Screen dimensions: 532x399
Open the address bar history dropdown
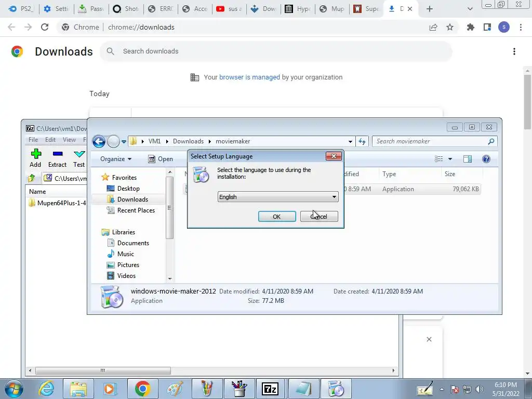click(x=350, y=141)
